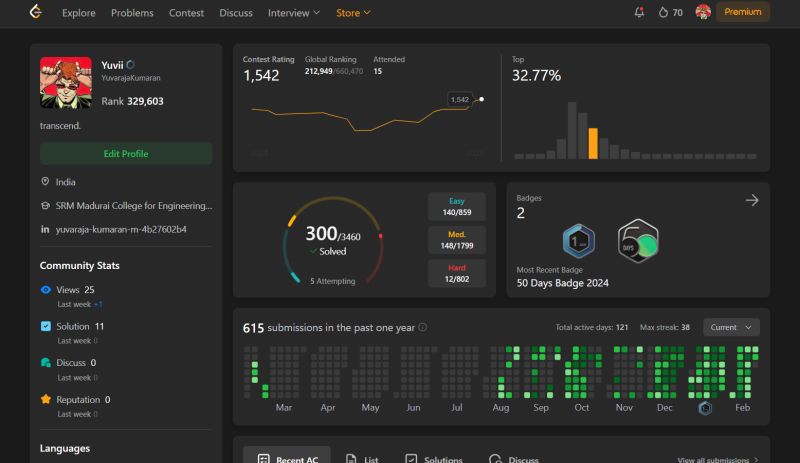Click the highlighted orange bar in ranking histogram
The height and width of the screenshot is (463, 800).
593,143
